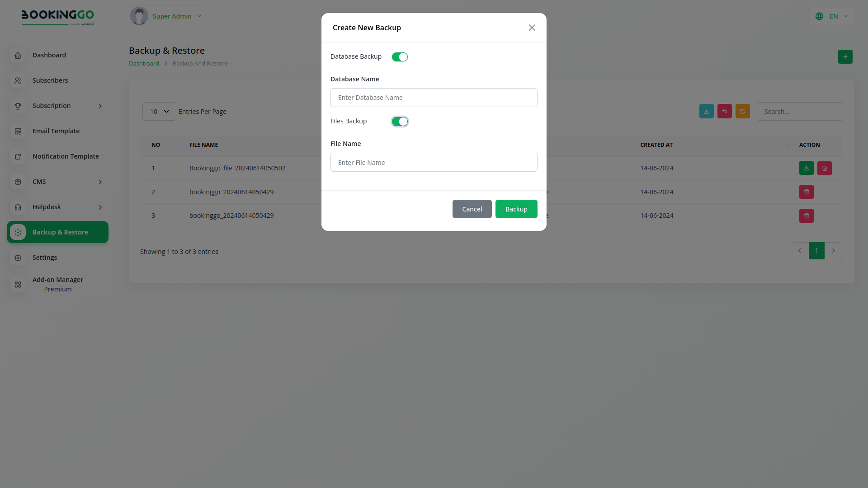The image size is (868, 488).
Task: Disable the Files Backup switch
Action: click(x=400, y=122)
